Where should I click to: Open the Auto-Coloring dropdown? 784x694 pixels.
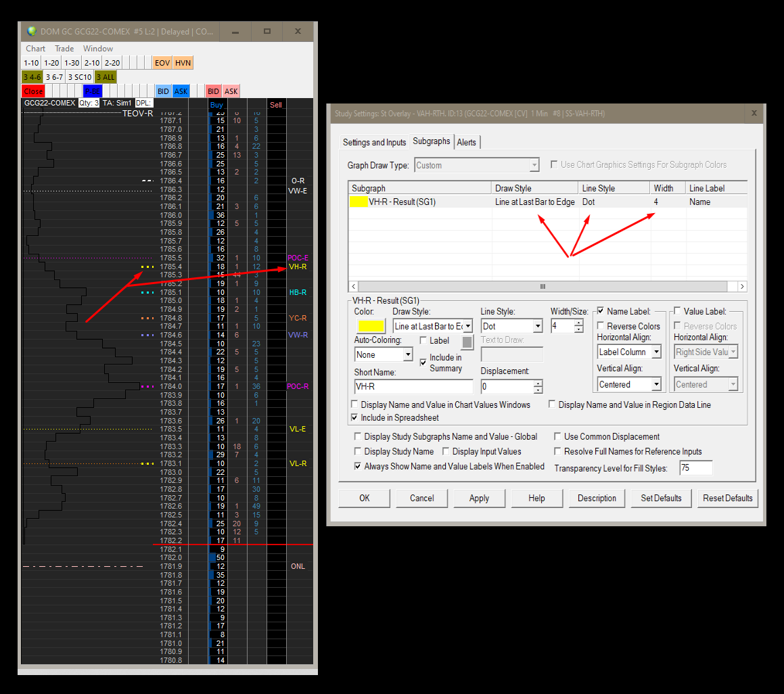407,354
